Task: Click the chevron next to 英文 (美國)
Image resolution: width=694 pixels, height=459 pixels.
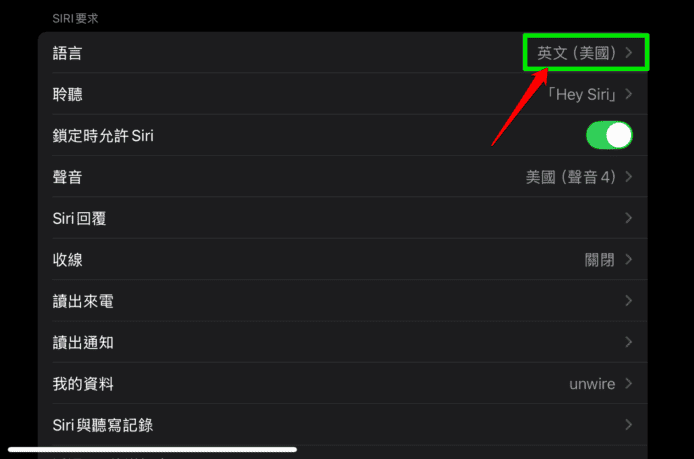Action: tap(628, 53)
